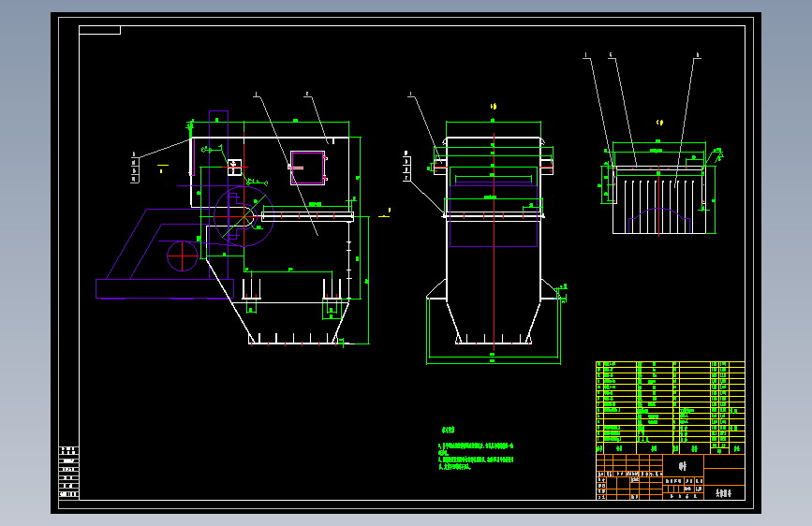This screenshot has width=812, height=526.
Task: Select the purple arch in the top-right section view
Action: click(659, 220)
